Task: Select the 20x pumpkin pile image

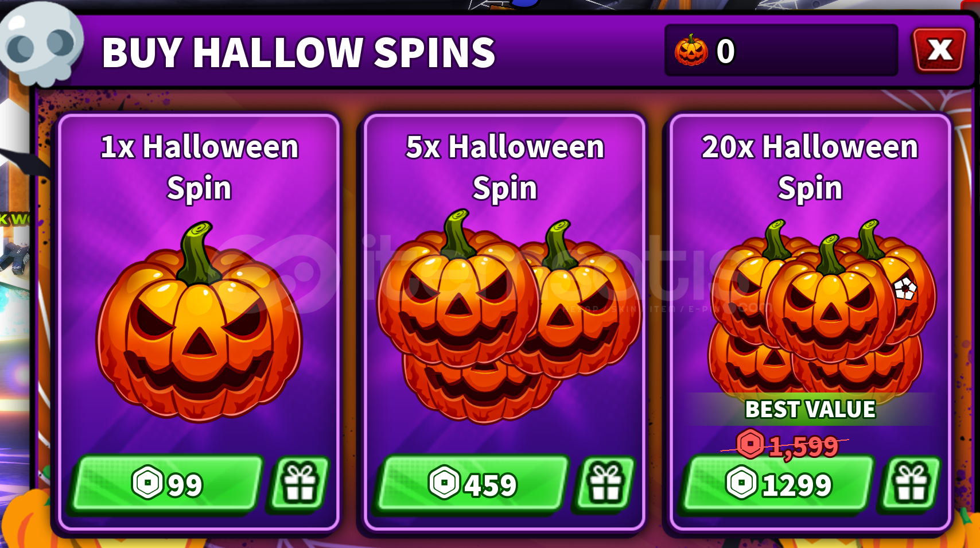Action: 820,310
